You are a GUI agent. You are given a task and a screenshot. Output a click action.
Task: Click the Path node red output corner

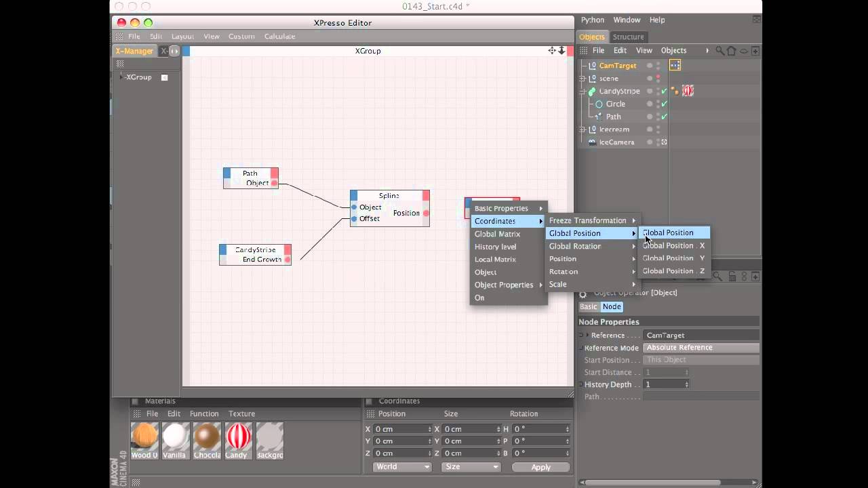point(275,174)
